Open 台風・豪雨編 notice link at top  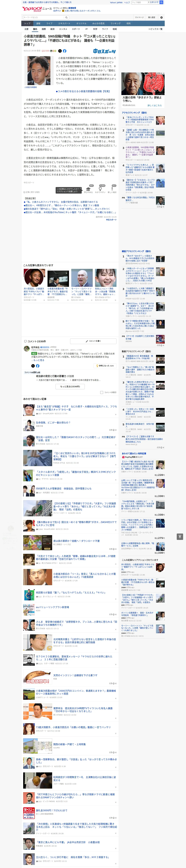pos(47,2)
